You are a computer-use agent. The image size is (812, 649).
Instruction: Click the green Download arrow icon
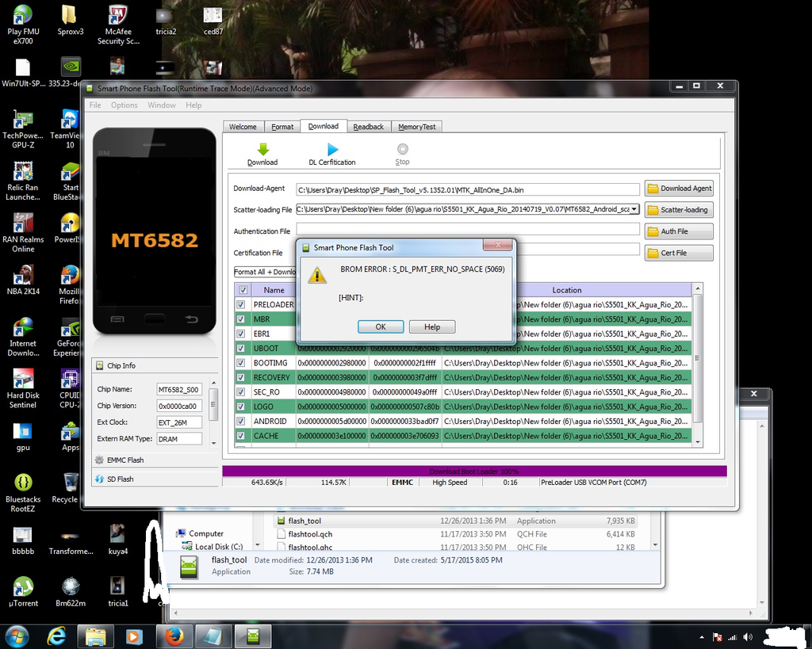point(262,149)
